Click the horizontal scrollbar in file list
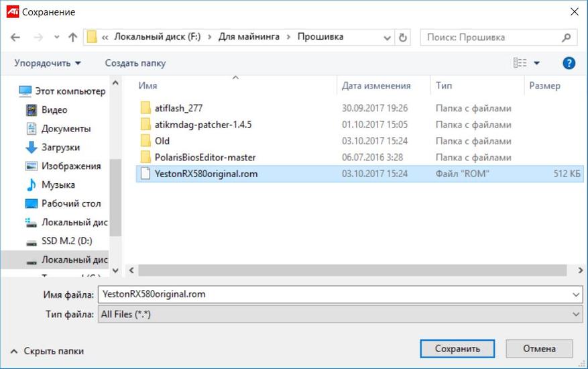Screen dimensions: 588x369 coord(349,270)
